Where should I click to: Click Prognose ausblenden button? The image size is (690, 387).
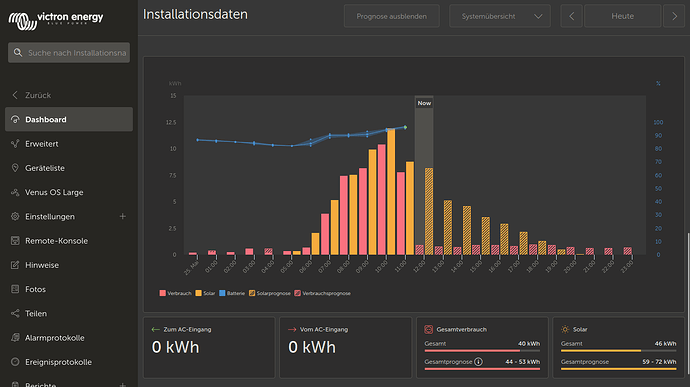(392, 16)
